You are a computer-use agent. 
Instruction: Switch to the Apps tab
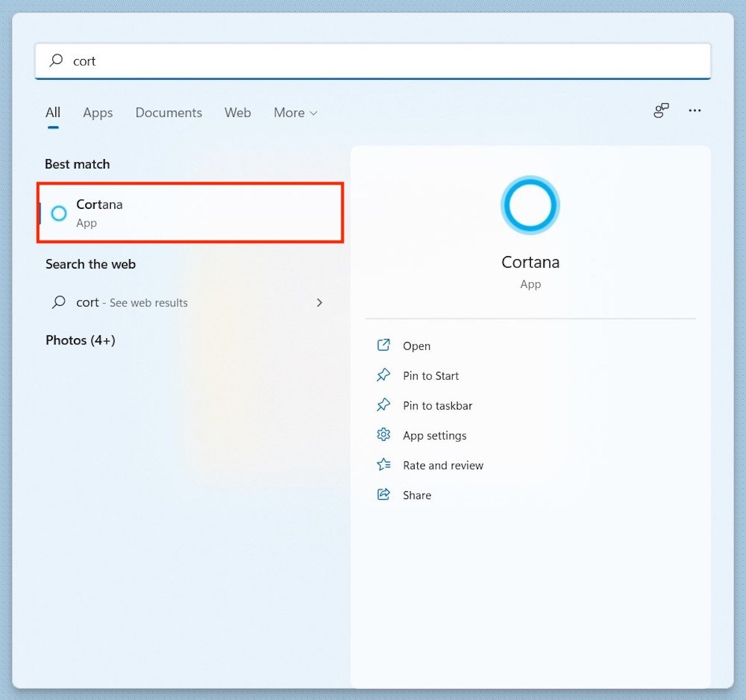(x=98, y=113)
